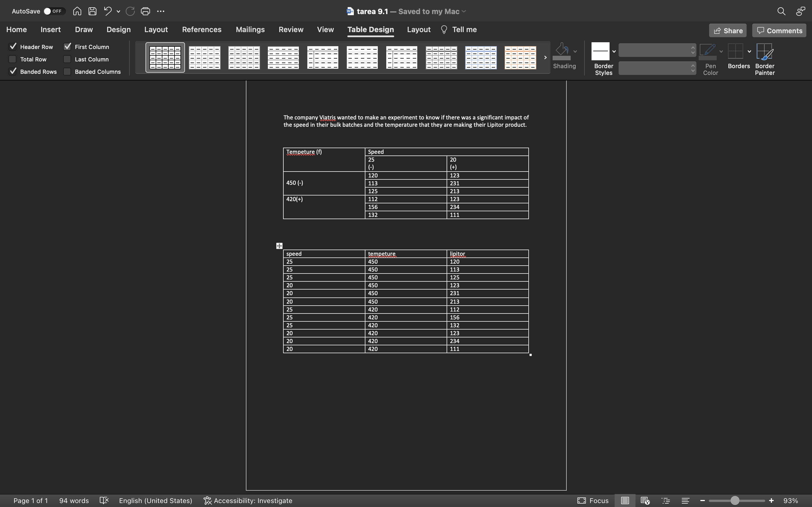
Task: Open the Borders dropdown arrow
Action: 749,51
